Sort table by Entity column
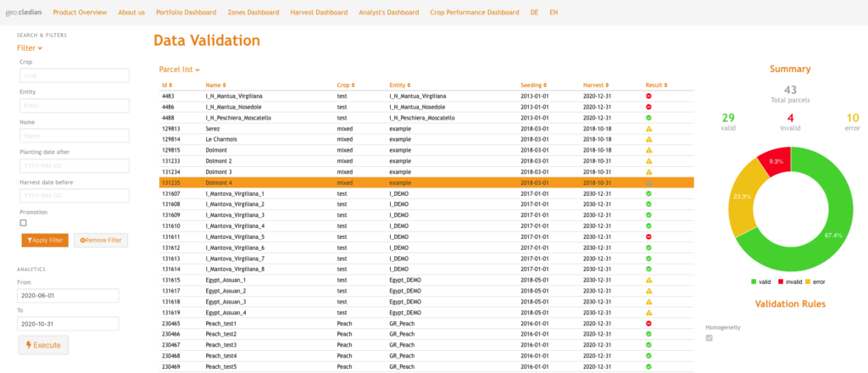868x373 pixels. click(400, 86)
